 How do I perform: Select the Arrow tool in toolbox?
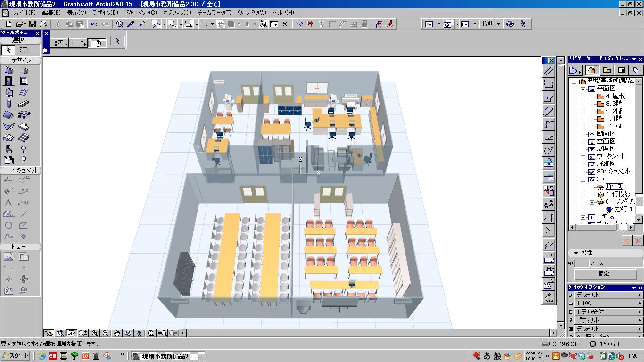click(x=8, y=49)
